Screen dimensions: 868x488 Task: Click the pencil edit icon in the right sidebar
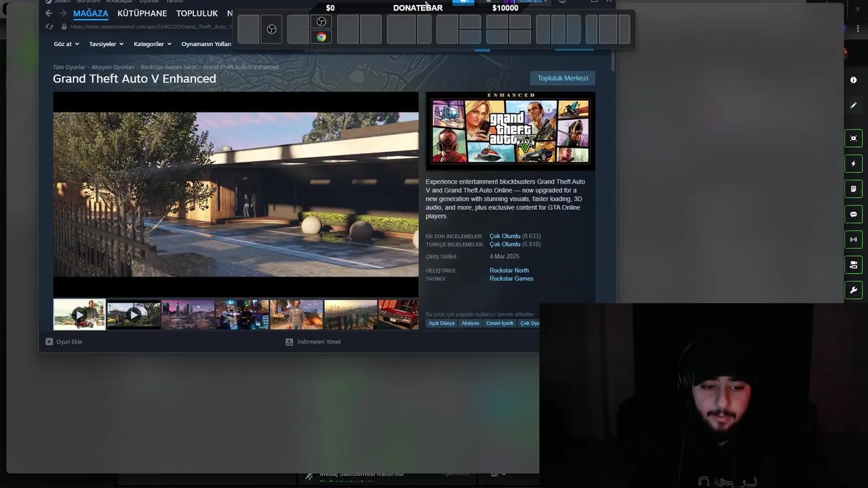point(853,106)
